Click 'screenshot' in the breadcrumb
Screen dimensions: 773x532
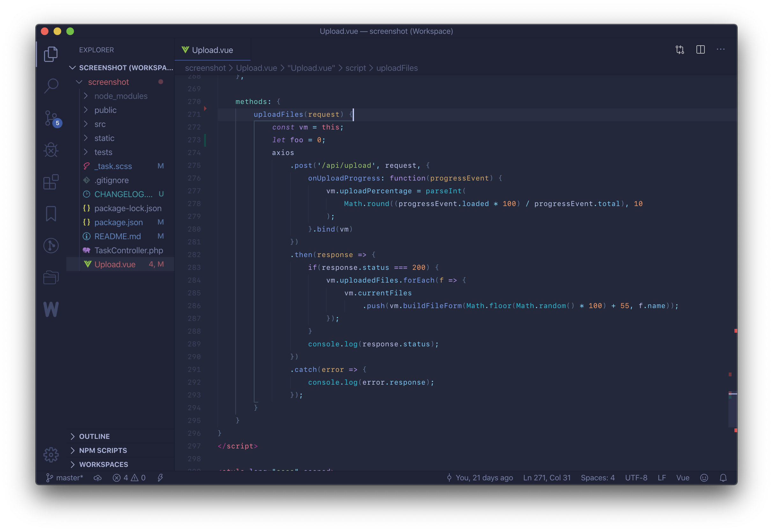click(205, 68)
